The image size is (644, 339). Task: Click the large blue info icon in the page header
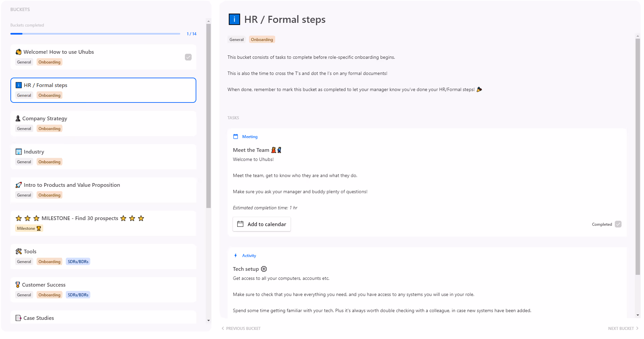[234, 19]
